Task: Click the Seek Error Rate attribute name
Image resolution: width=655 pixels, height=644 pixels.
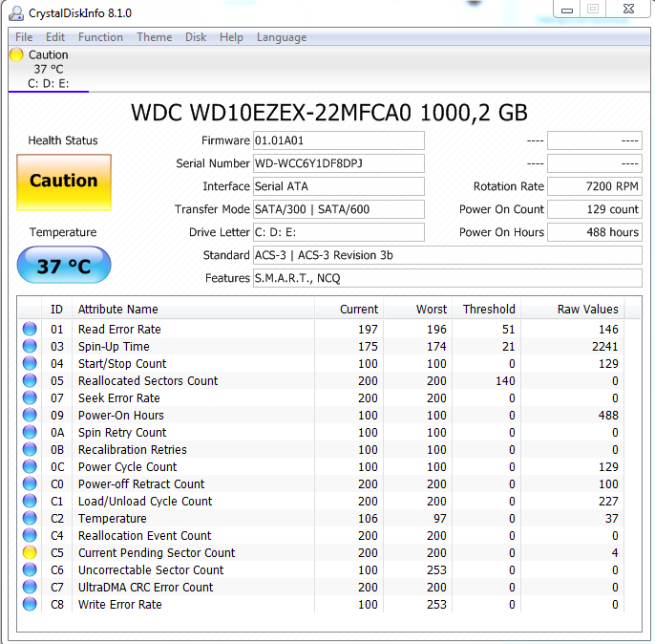Action: click(119, 397)
